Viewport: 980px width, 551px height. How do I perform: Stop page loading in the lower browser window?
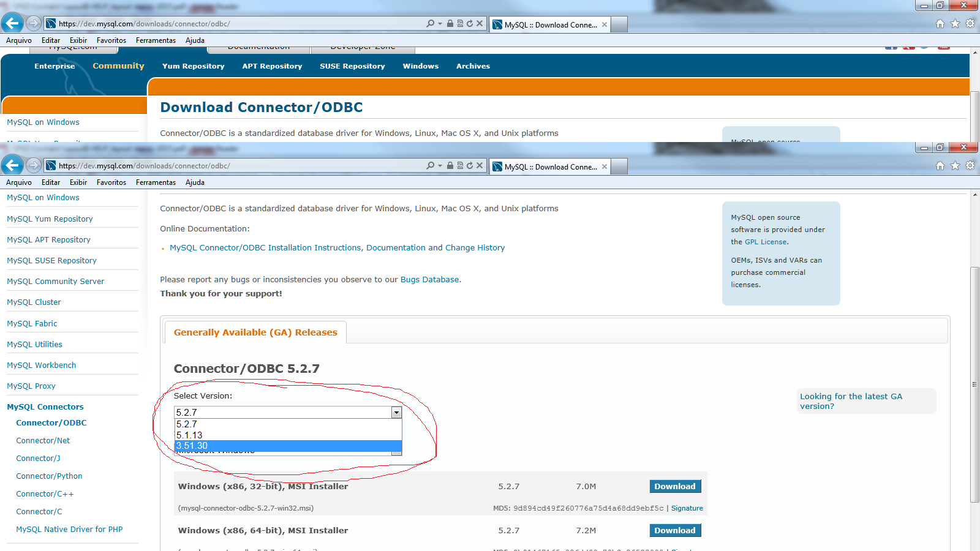tap(480, 165)
